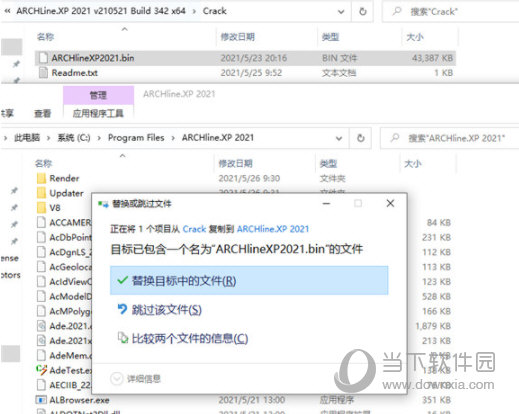This screenshot has width=519, height=414.
Task: Click chevron after 此电脑 in breadcrumb
Action: click(49, 138)
